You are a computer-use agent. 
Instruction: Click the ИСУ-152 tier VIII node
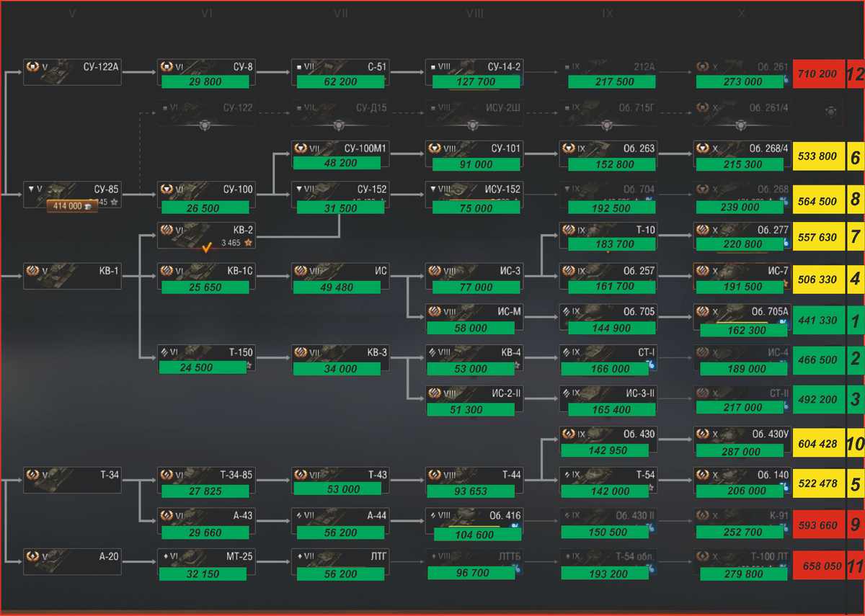click(x=474, y=194)
